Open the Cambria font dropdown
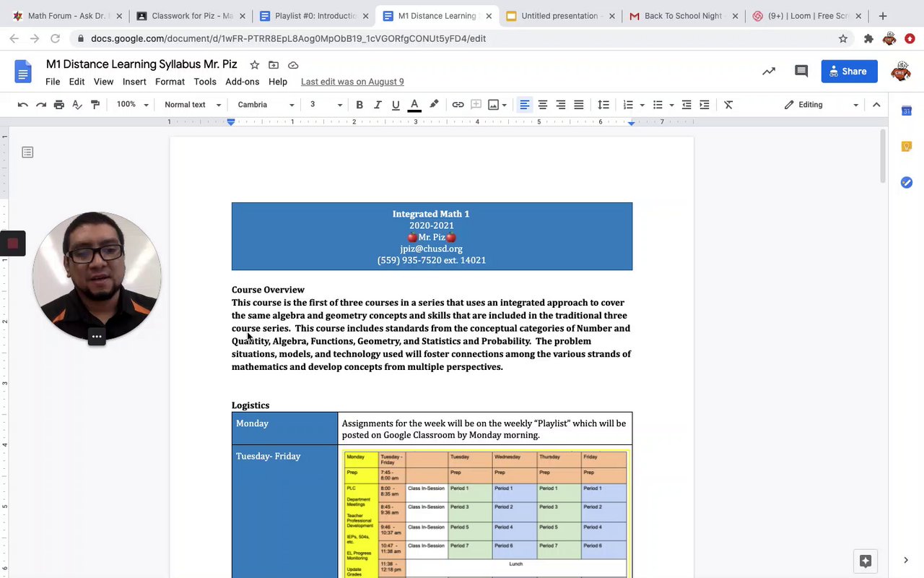The height and width of the screenshot is (578, 924). (266, 105)
